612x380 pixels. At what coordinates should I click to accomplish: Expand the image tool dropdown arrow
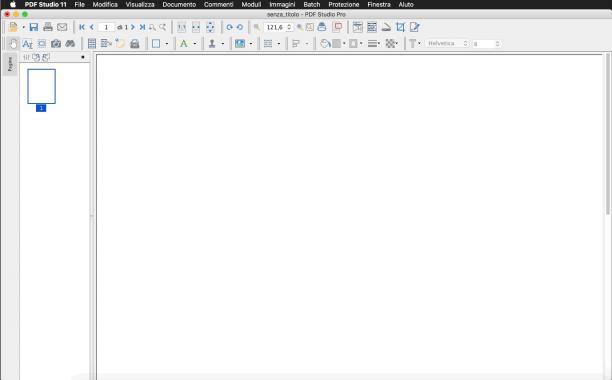pos(251,44)
